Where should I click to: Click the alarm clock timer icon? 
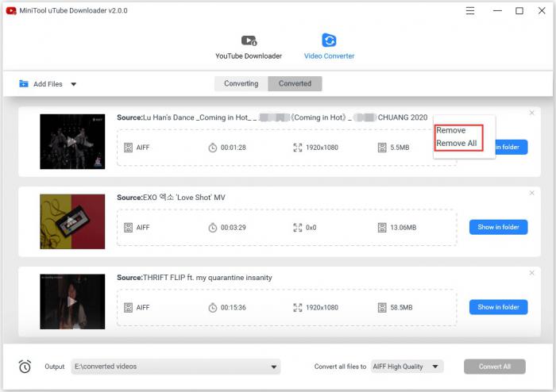pos(25,366)
